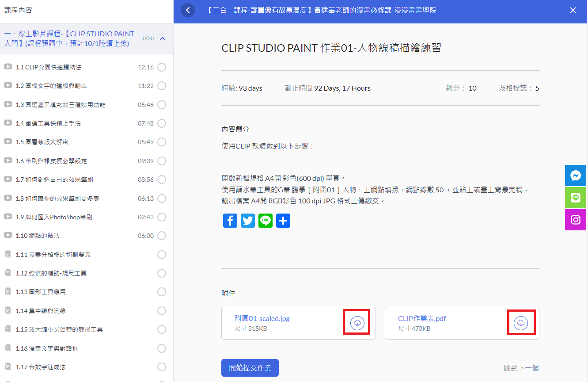The image size is (588, 382).
Task: Open Instagram from side widget
Action: coord(576,220)
